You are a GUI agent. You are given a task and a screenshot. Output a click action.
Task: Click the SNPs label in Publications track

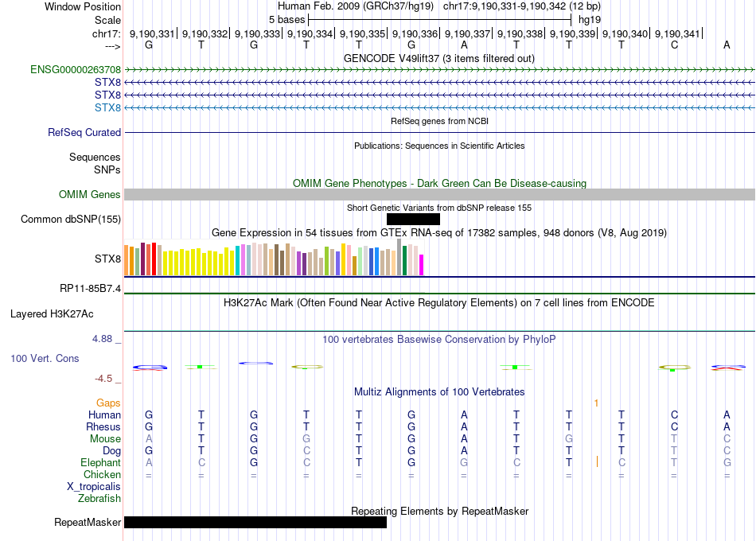107,169
